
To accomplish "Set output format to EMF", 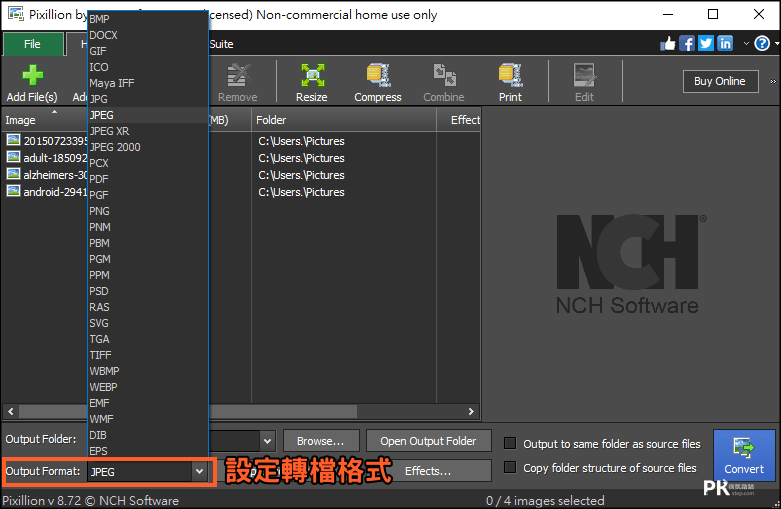I will click(148, 403).
